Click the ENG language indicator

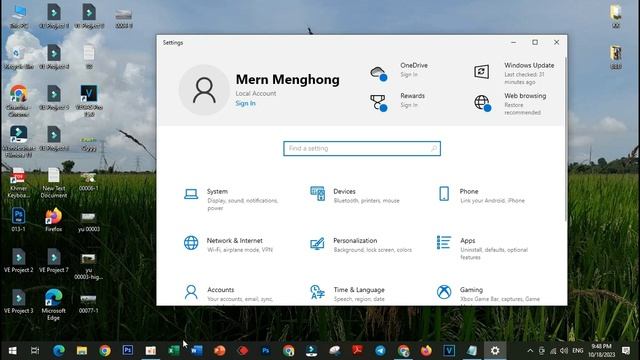[x=578, y=351]
